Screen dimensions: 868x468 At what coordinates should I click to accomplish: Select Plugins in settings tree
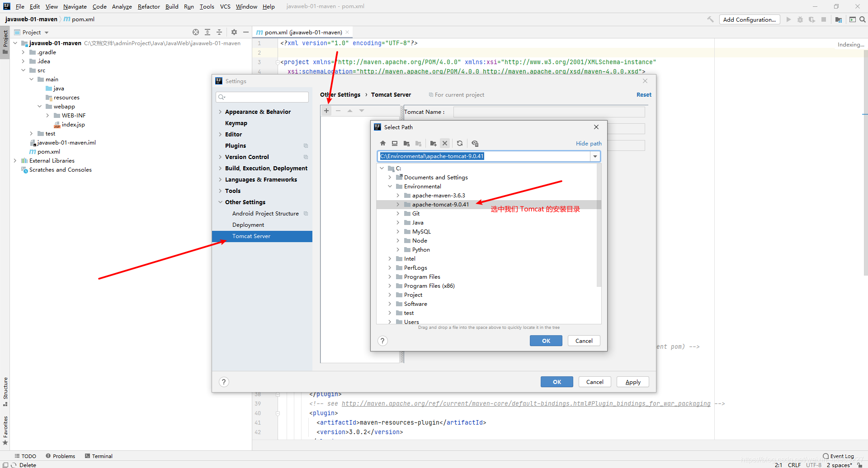(x=236, y=146)
